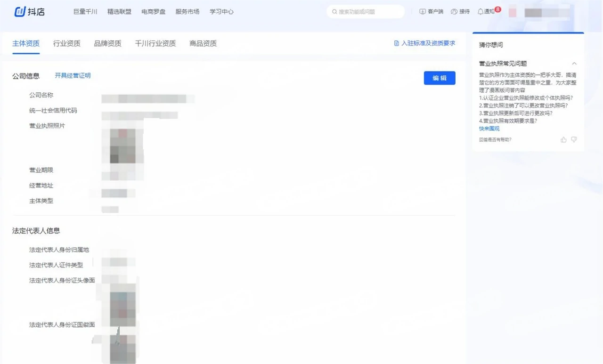Image resolution: width=603 pixels, height=364 pixels.
Task: Open 学习中心 in top navigation
Action: pos(221,12)
